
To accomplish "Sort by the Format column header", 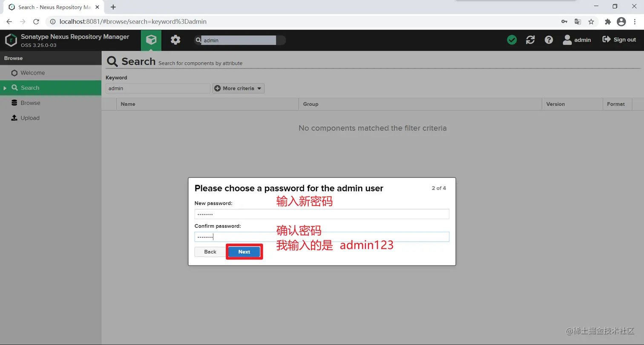I will pos(617,104).
